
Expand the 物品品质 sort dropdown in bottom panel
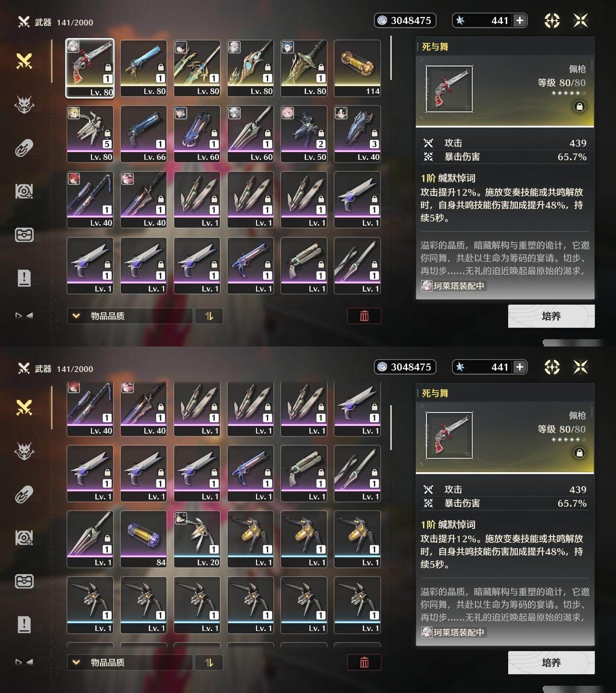click(x=130, y=662)
